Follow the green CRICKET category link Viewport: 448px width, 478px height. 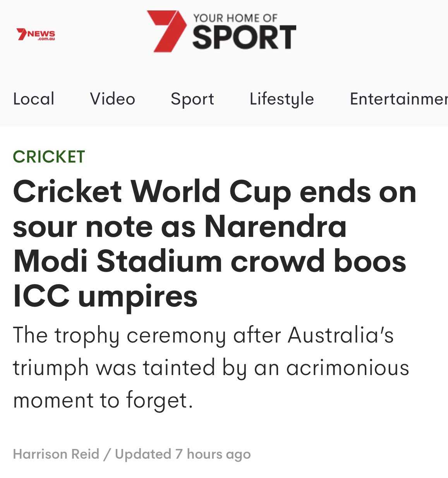[49, 157]
